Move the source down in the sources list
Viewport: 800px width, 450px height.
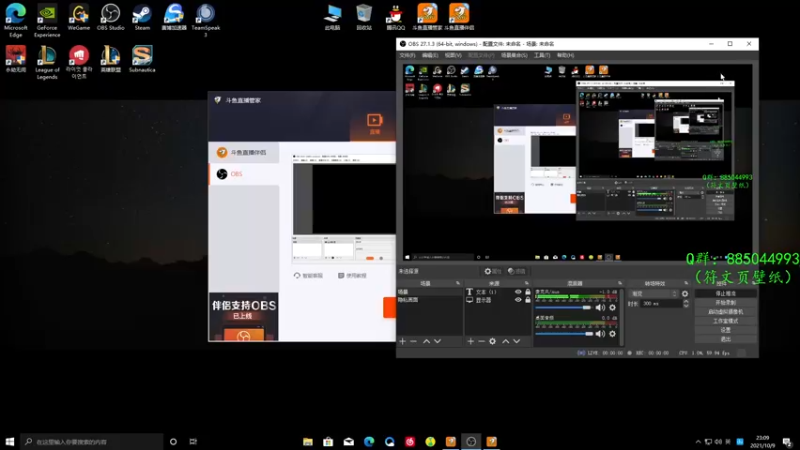click(517, 341)
